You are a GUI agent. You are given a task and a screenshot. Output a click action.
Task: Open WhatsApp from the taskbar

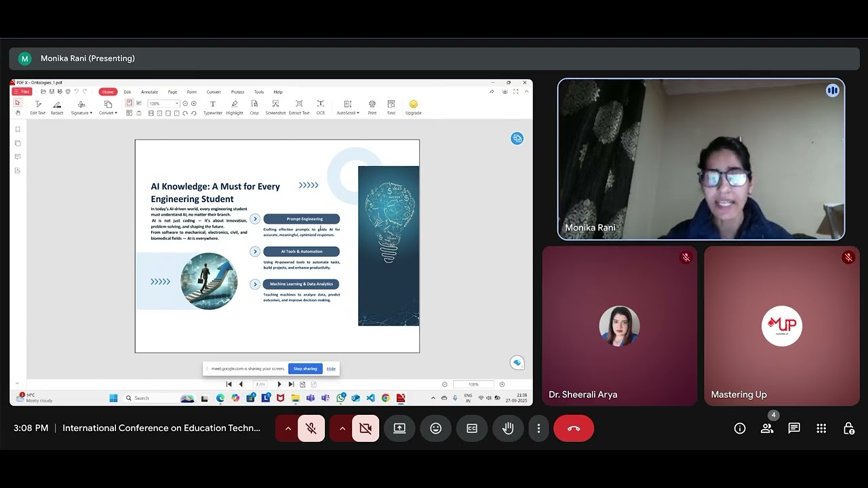(x=341, y=398)
